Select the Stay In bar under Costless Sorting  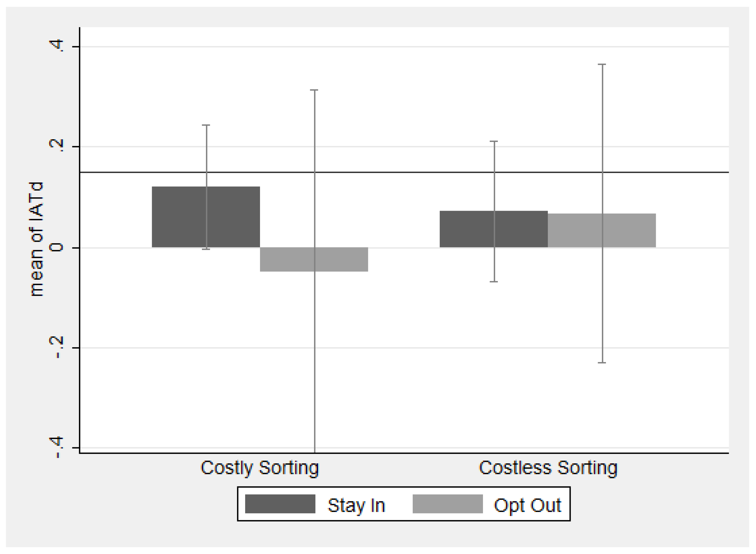pyautogui.click(x=466, y=229)
